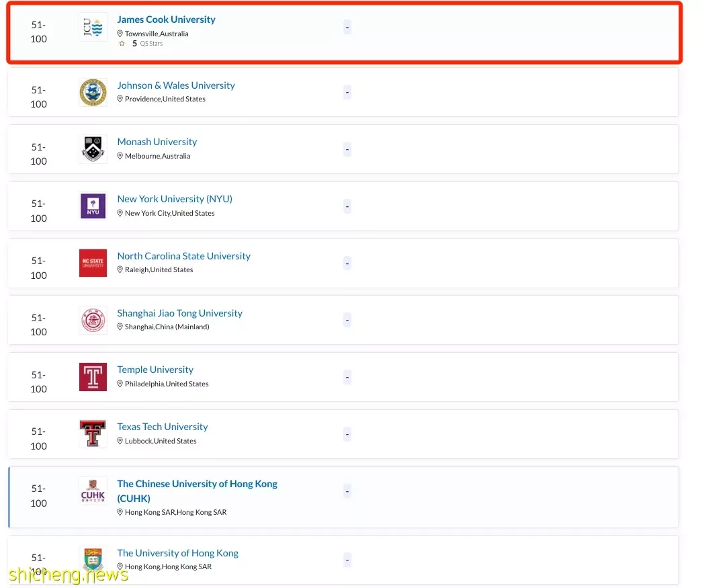The width and height of the screenshot is (702, 588).
Task: Click the score dash for Texas Tech University
Action: coord(347,434)
